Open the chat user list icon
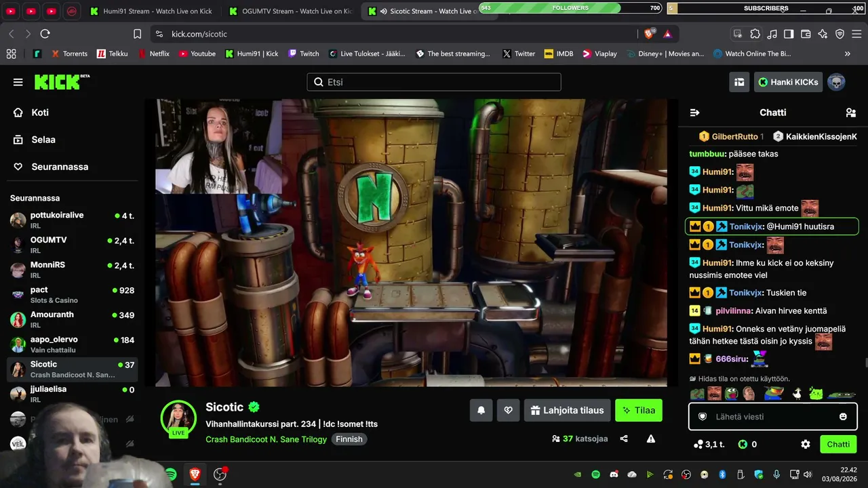The width and height of the screenshot is (868, 488). 851,113
